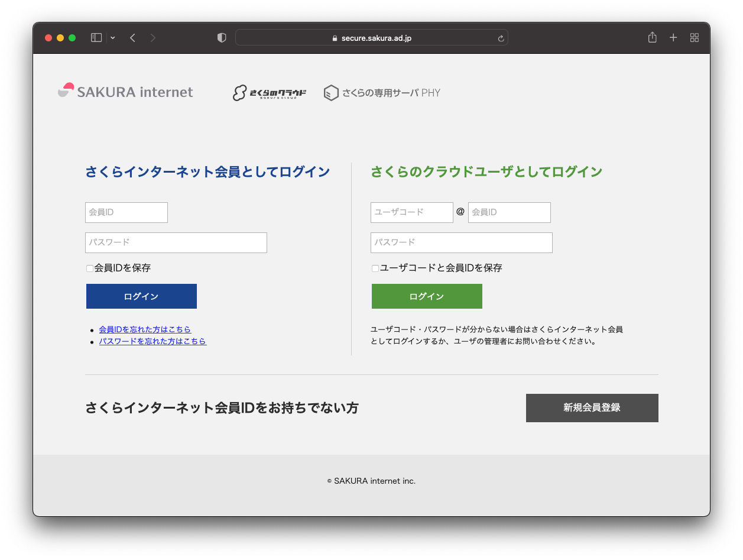Toggle the Safari sidebar button
The height and width of the screenshot is (560, 743).
tap(96, 38)
